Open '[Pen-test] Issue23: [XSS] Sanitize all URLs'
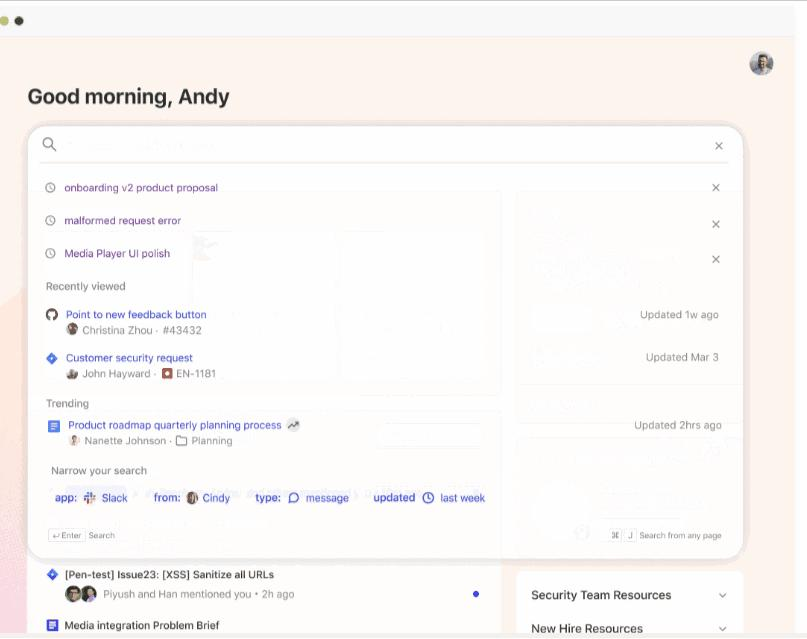Screen dimensions: 807x639 coord(169,575)
